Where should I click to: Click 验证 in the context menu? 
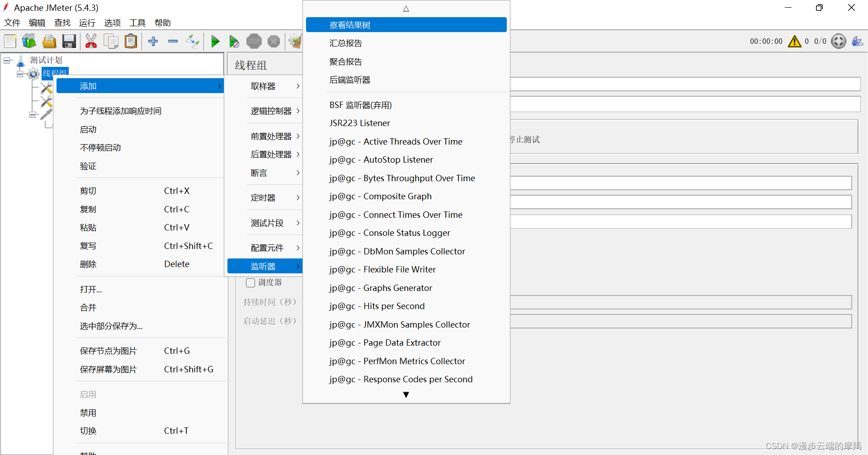[x=140, y=166]
